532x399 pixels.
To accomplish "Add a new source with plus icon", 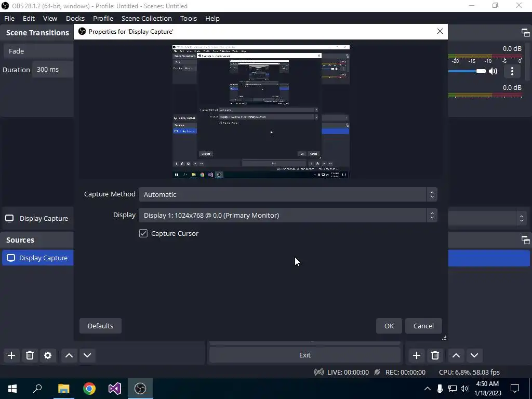I will point(11,355).
